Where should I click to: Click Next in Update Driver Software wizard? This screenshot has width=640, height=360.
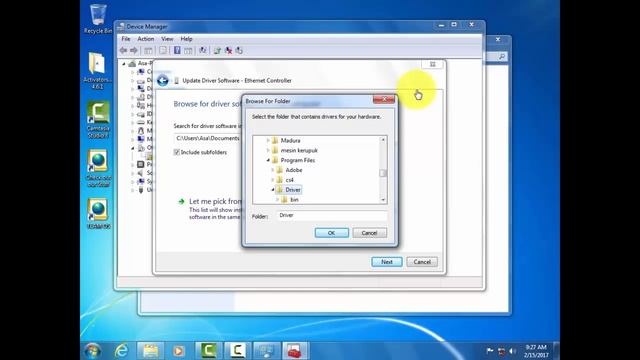[x=387, y=262]
